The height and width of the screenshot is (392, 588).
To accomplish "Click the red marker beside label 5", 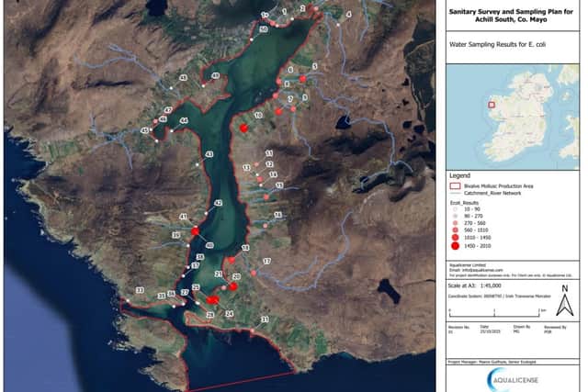I will pyautogui.click(x=302, y=79).
